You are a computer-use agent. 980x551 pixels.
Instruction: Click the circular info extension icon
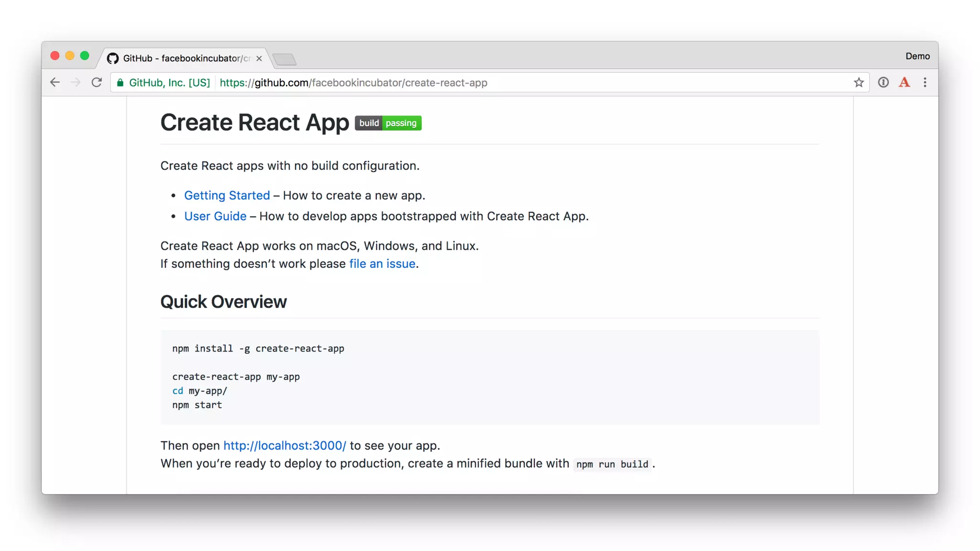(x=883, y=82)
